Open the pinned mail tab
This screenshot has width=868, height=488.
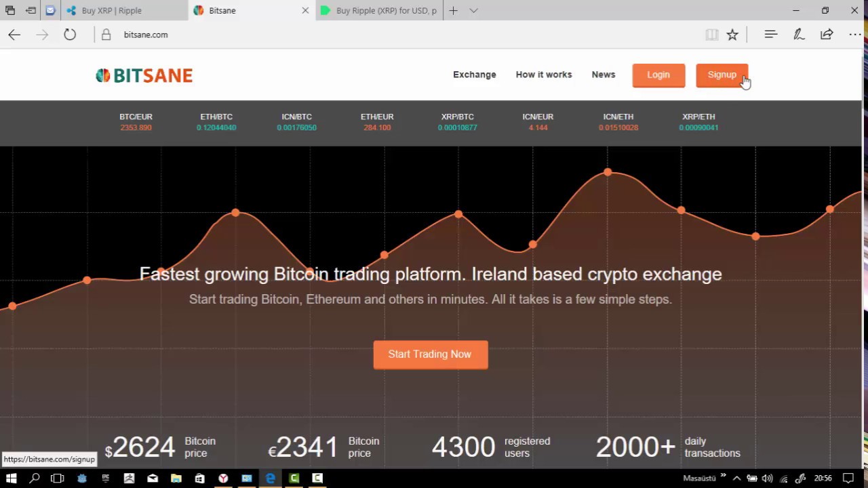(50, 10)
